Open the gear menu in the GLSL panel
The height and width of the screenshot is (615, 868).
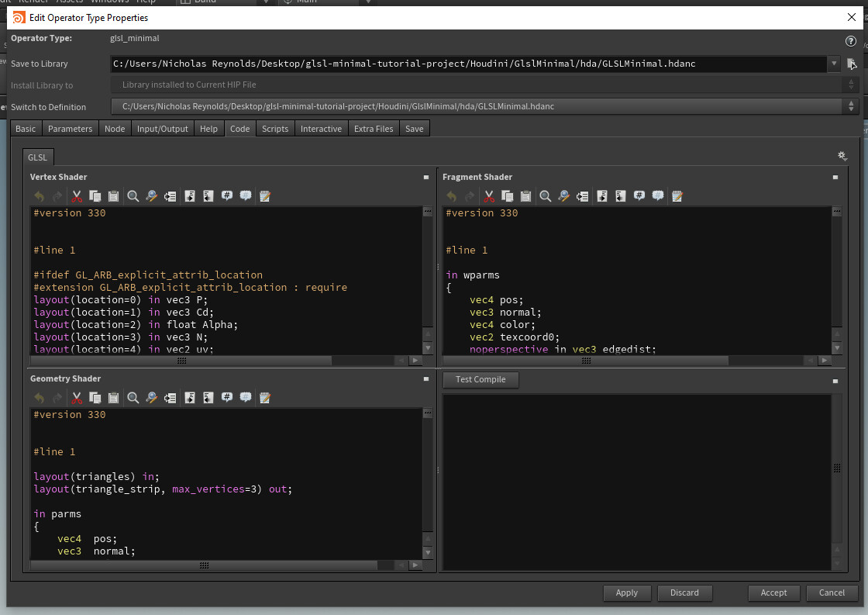pos(842,155)
